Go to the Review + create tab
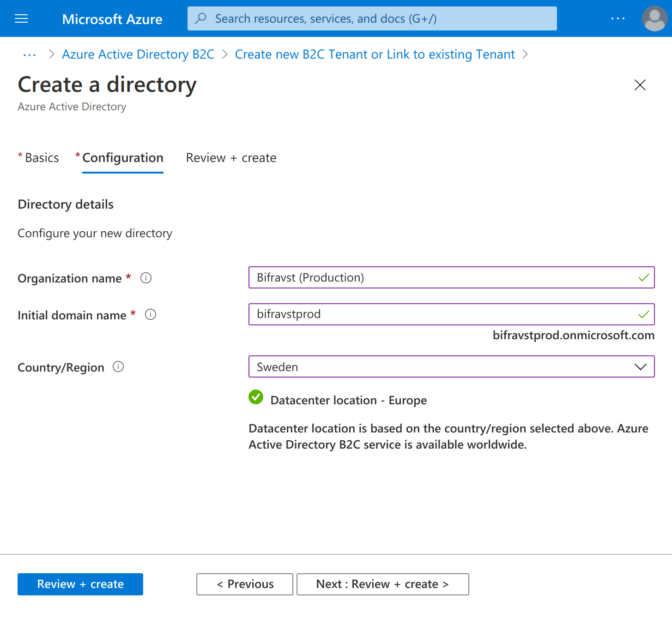Screen dimensions: 672x618 (231, 158)
